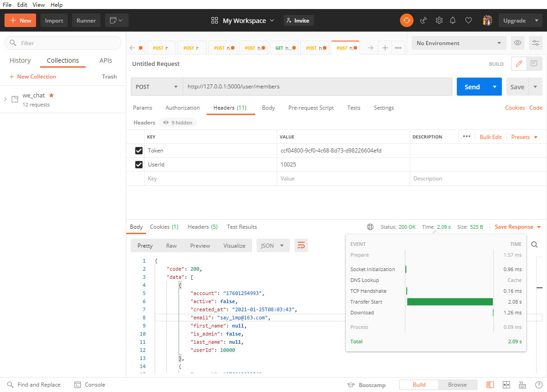Switch to Browse mode toggle
The width and height of the screenshot is (547, 392).
457,385
